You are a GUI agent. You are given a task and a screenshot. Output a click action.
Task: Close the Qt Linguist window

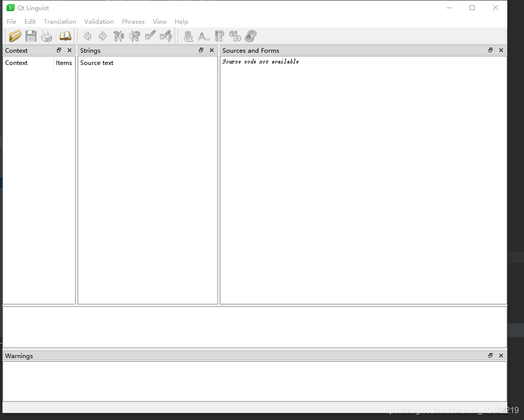point(495,8)
